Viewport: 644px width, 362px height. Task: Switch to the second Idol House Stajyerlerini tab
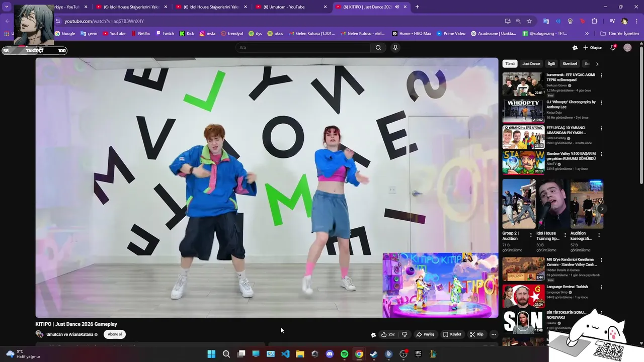pyautogui.click(x=211, y=7)
